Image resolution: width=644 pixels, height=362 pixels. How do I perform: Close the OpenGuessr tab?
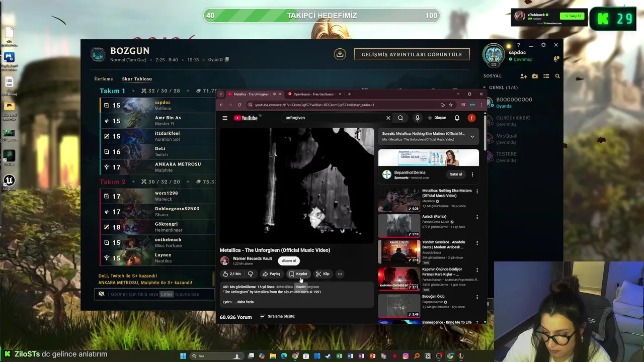click(340, 94)
